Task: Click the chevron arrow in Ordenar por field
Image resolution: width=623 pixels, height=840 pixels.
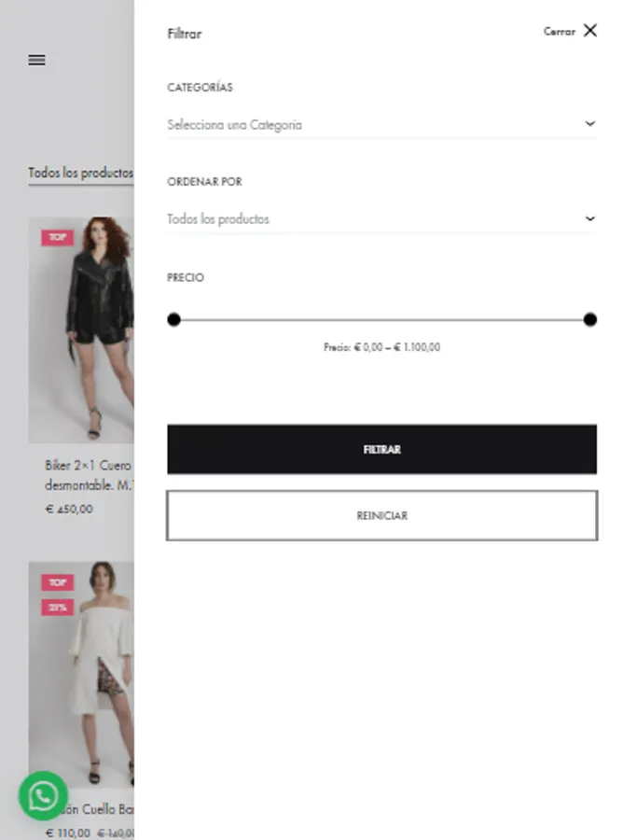Action: (589, 218)
